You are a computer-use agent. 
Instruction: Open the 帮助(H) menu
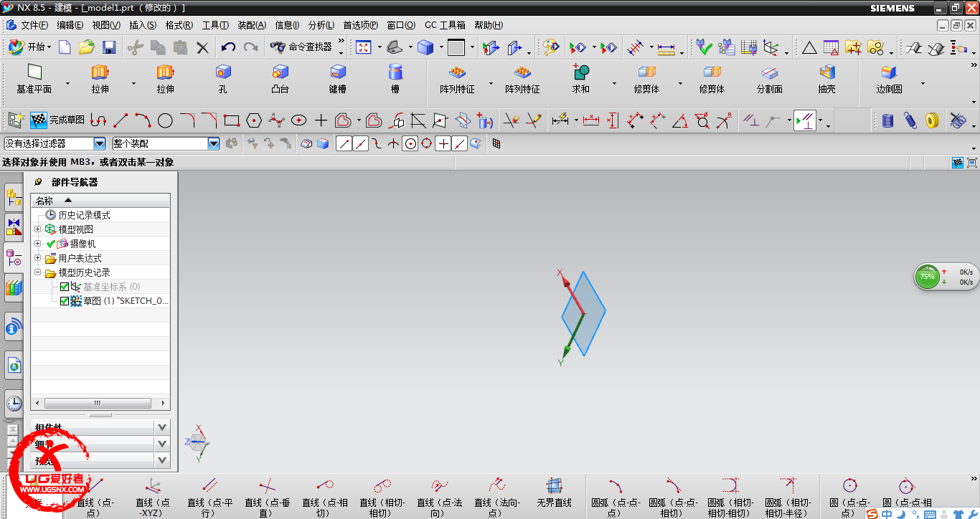click(x=489, y=25)
